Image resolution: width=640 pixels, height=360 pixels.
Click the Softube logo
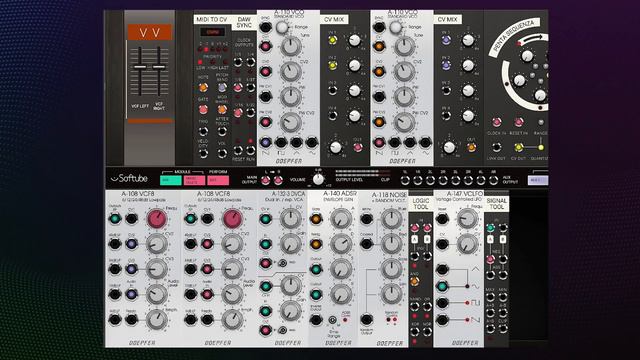(x=129, y=178)
